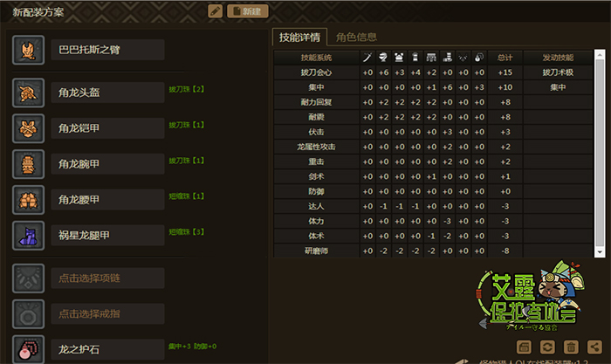Switch to the 角色信息 tab
The width and height of the screenshot is (611, 364).
click(x=356, y=38)
